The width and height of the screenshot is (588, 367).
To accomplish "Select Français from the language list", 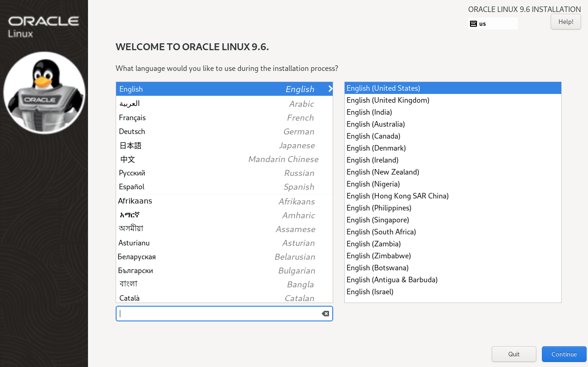I will [x=132, y=118].
